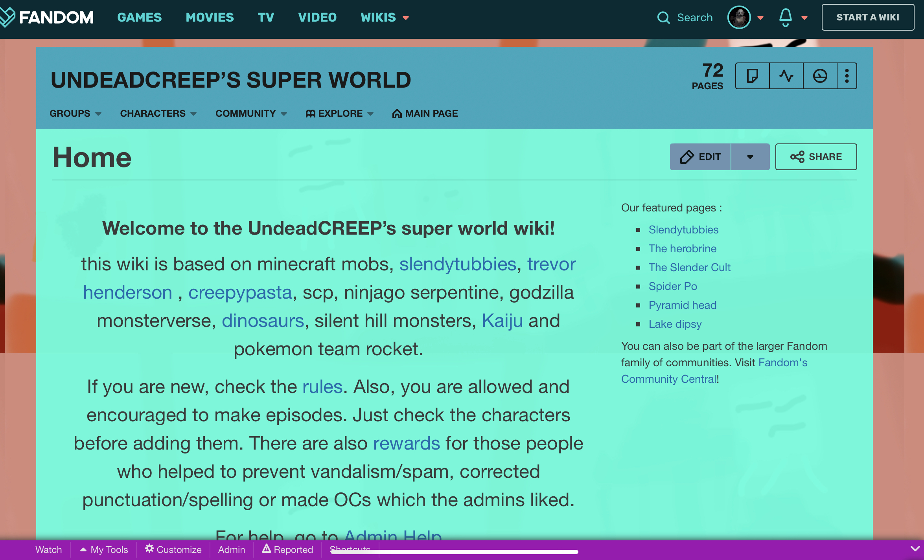Screen dimensions: 924x560
Task: Open the Slendytubbies featured link
Action: (683, 230)
